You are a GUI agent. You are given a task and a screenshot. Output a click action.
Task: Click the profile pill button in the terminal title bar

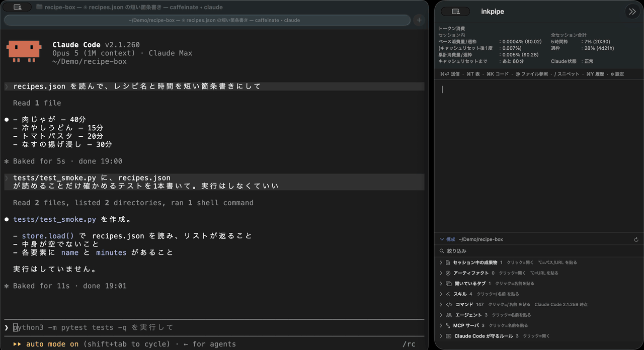18,7
